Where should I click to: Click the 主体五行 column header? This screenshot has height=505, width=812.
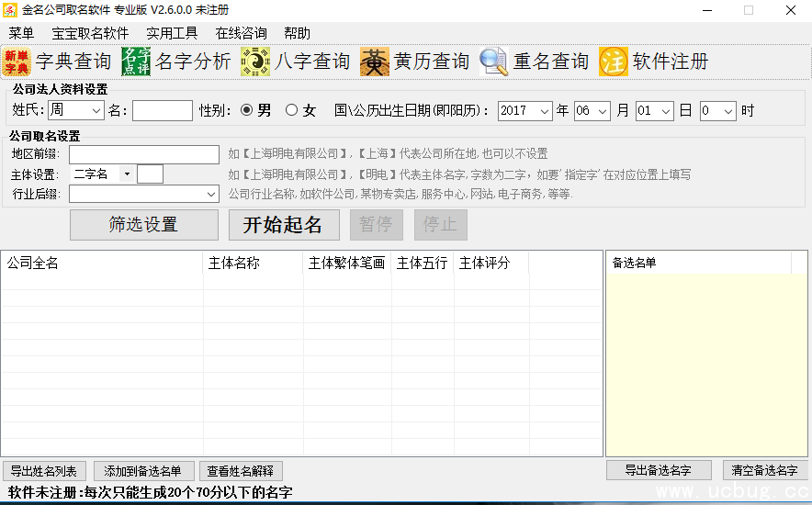pyautogui.click(x=422, y=263)
